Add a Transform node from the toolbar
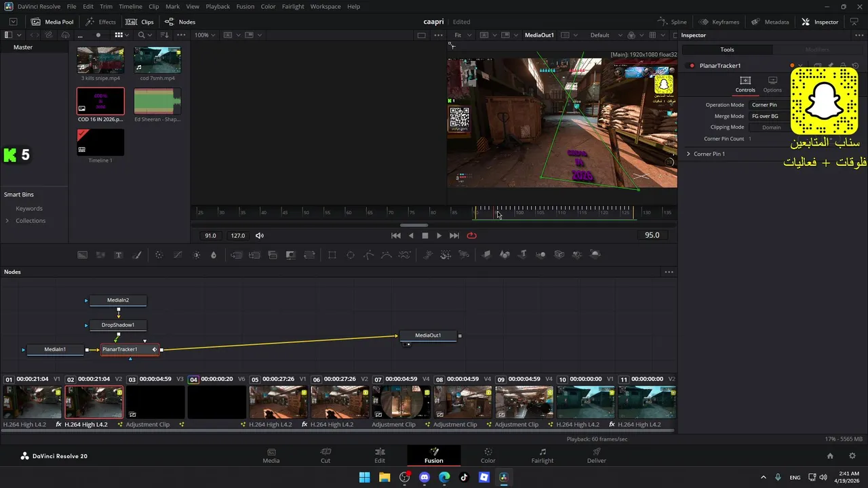The width and height of the screenshot is (868, 488). [x=309, y=255]
